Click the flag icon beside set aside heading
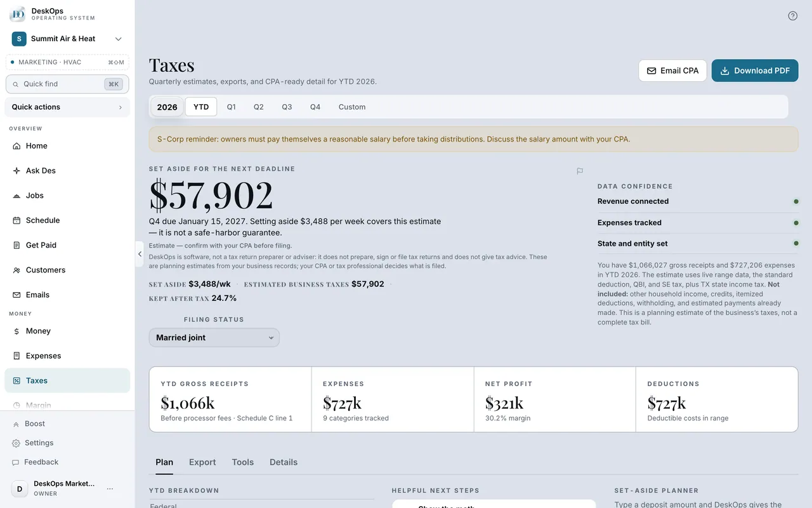The height and width of the screenshot is (508, 812). [580, 171]
